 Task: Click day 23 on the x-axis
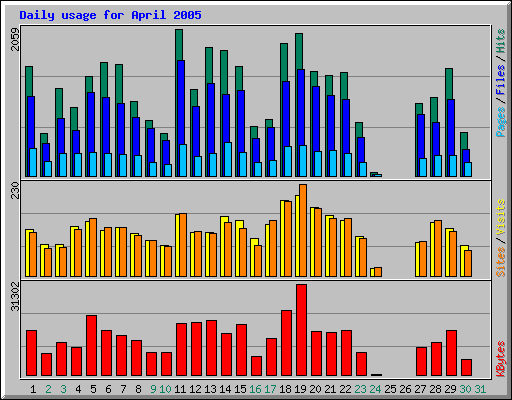(360, 389)
